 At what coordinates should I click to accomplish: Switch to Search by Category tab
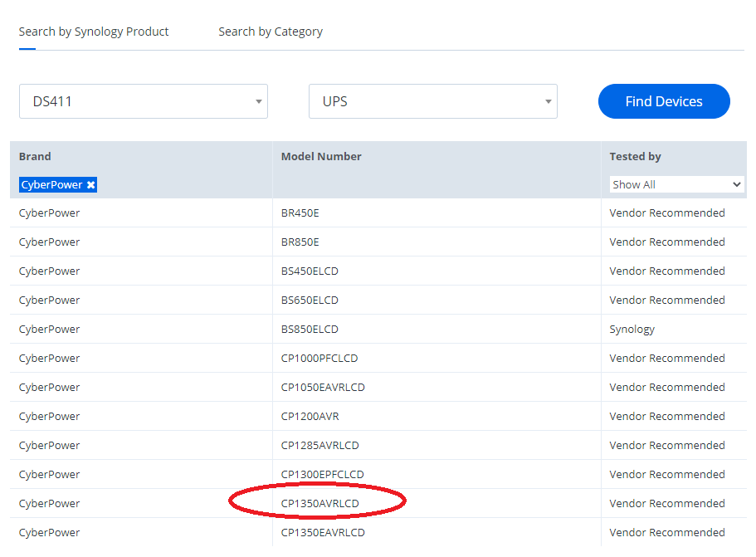pos(271,32)
